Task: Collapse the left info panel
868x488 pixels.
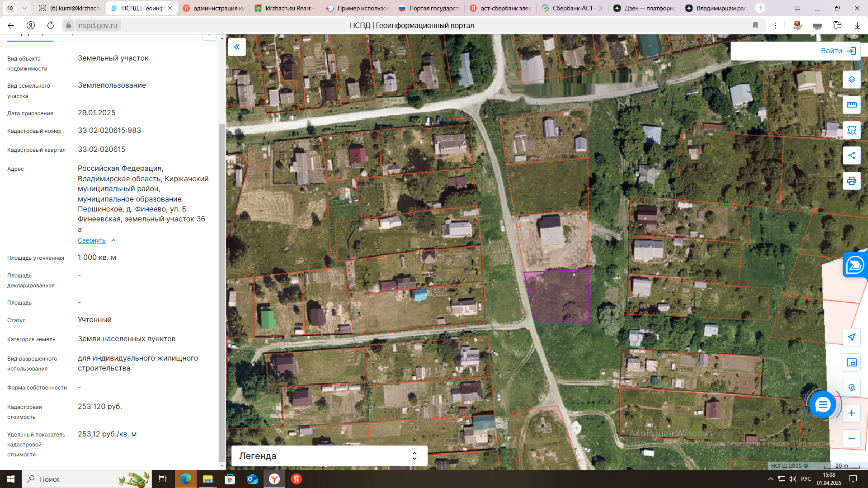Action: pyautogui.click(x=236, y=47)
